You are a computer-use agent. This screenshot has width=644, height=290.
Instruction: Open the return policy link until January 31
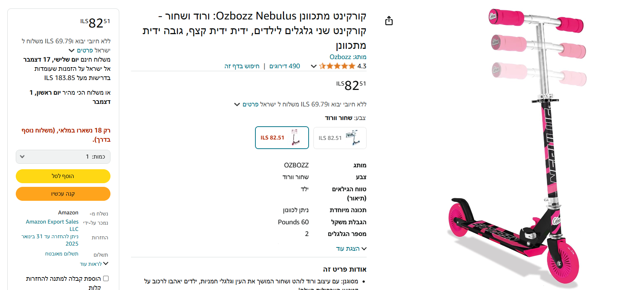(50, 240)
